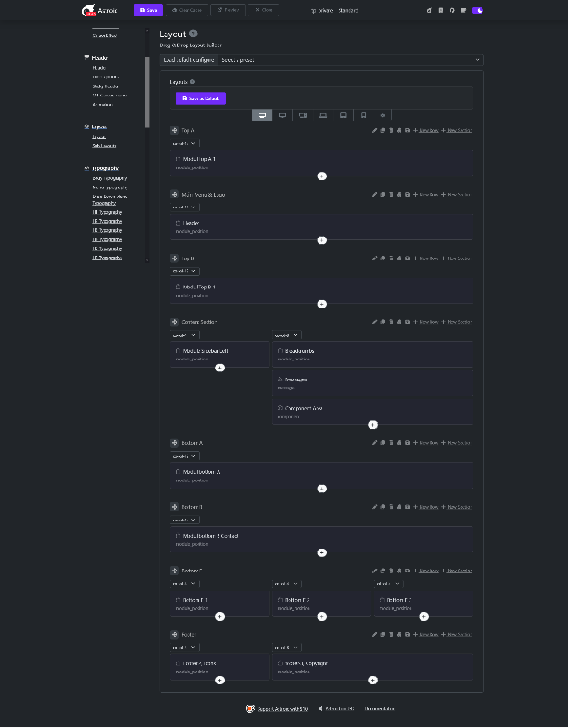The width and height of the screenshot is (568, 728).
Task: Open column size dropdown above Bottom E 3
Action: 390,583
